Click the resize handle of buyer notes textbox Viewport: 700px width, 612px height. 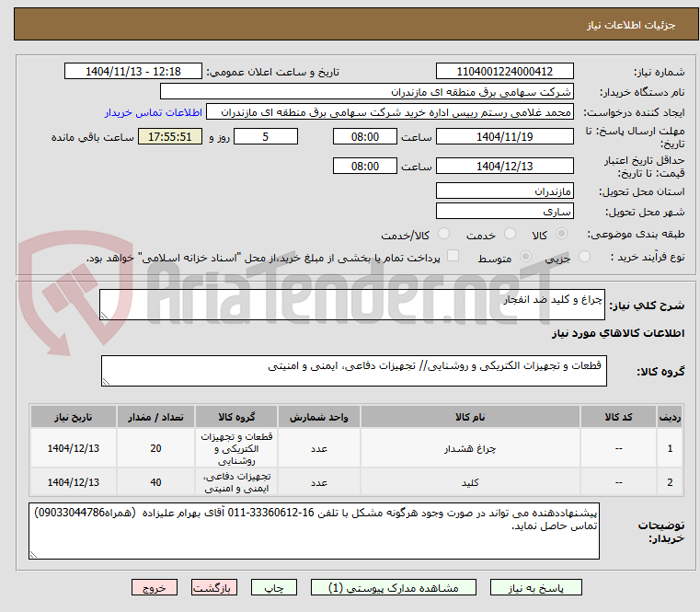click(x=33, y=554)
